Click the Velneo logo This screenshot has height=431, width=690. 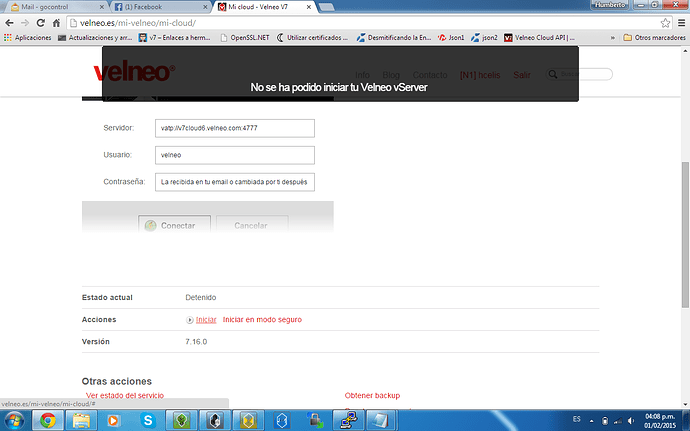tap(134, 72)
